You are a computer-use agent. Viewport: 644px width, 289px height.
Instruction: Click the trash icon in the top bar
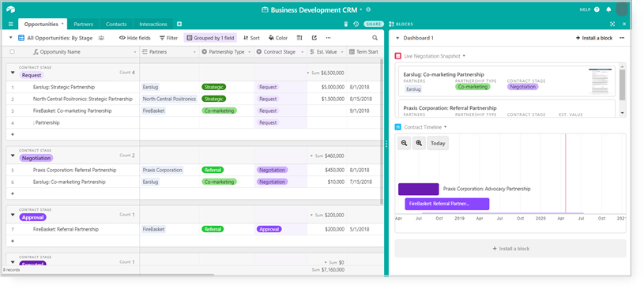(346, 24)
